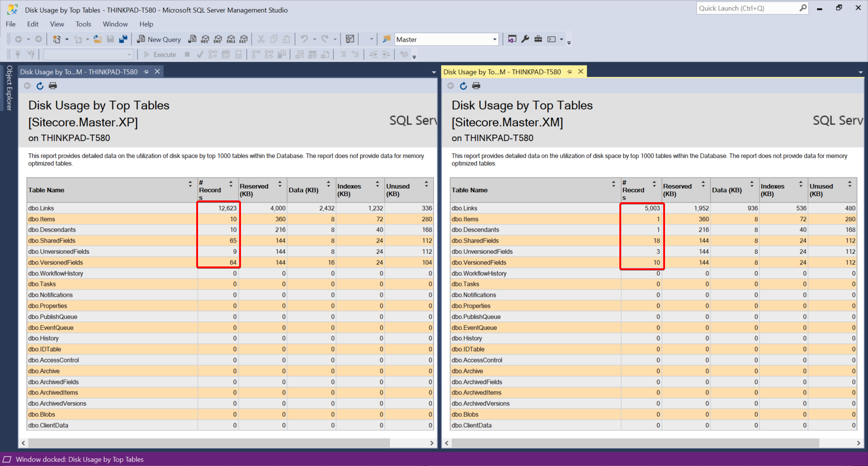Select the New XMLA Query icon

[231, 39]
